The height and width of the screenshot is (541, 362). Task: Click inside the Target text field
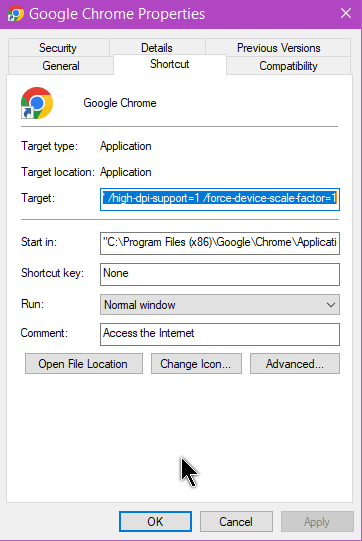(220, 199)
